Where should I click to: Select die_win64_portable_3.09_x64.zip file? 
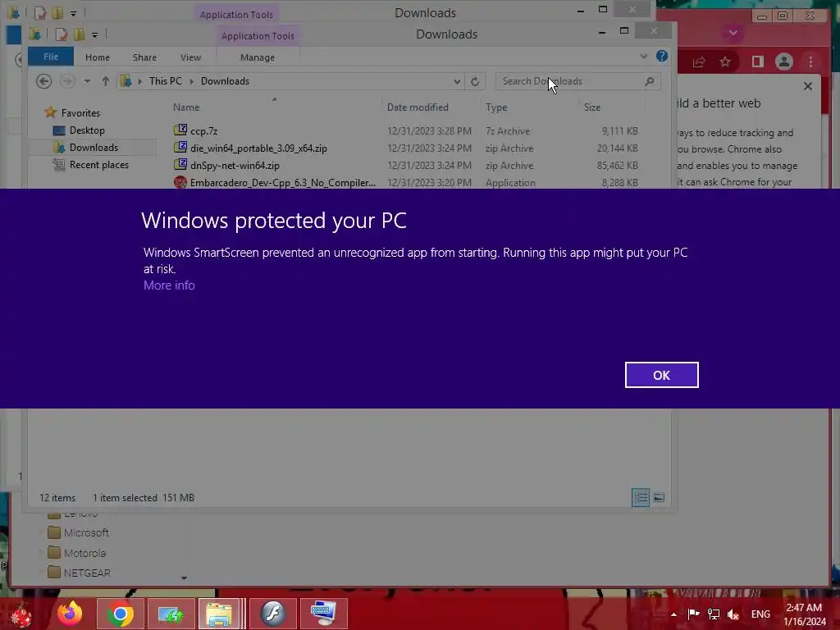click(x=258, y=148)
